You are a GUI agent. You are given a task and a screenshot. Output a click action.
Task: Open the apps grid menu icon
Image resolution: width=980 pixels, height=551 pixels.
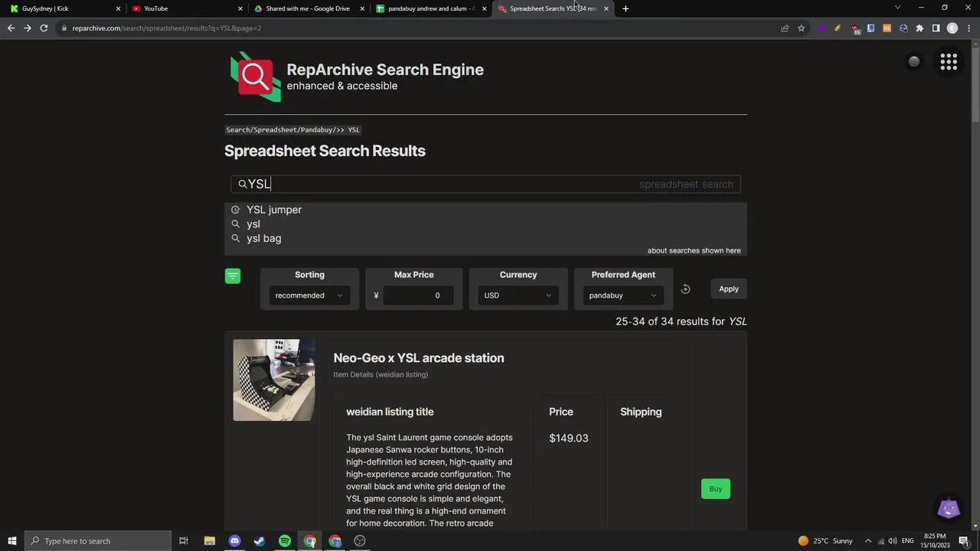click(949, 62)
